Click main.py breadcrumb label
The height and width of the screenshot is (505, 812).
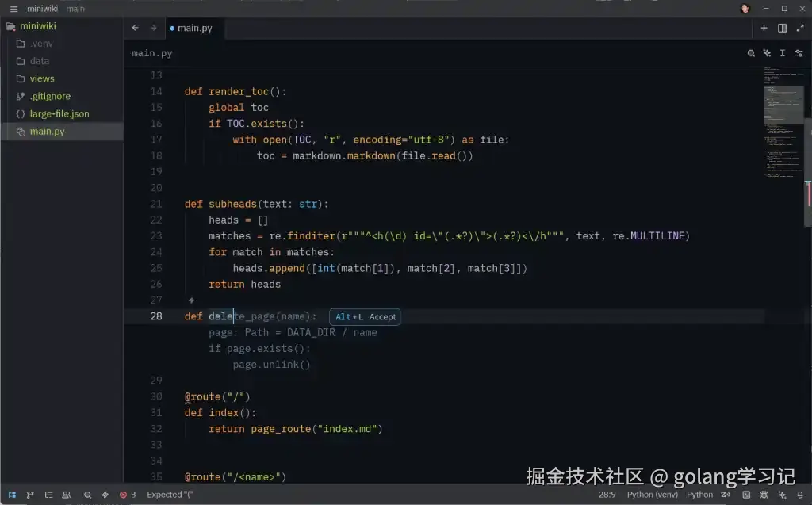tap(151, 53)
